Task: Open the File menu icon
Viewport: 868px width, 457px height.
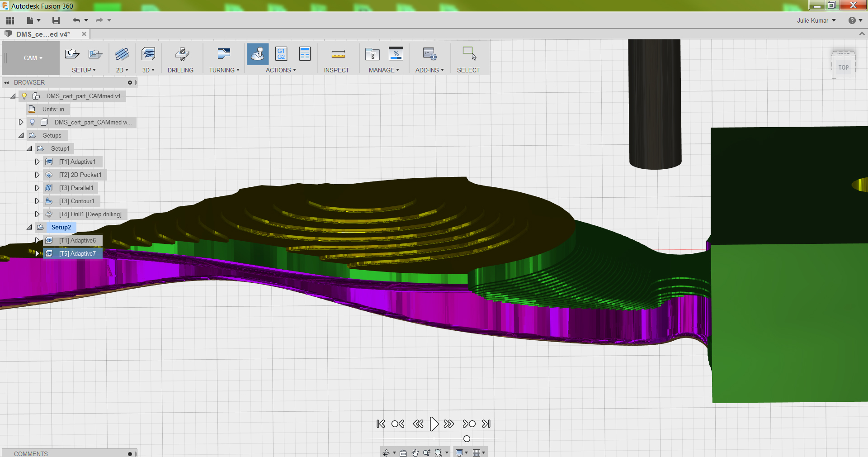Action: [30, 20]
